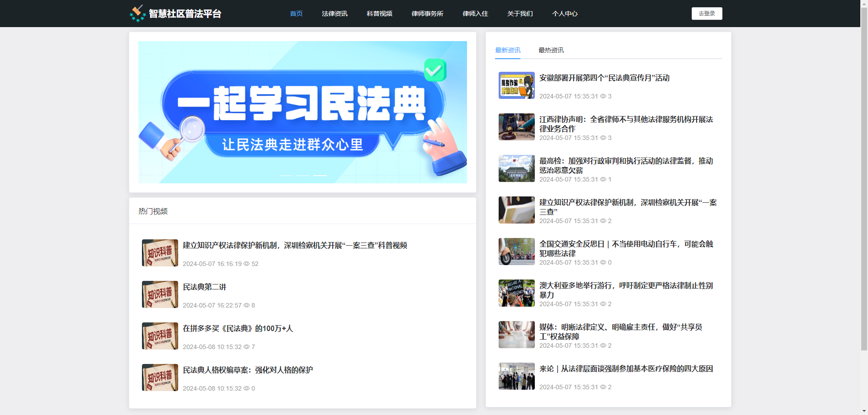Switch to the 最热资讯 tab

coord(551,50)
